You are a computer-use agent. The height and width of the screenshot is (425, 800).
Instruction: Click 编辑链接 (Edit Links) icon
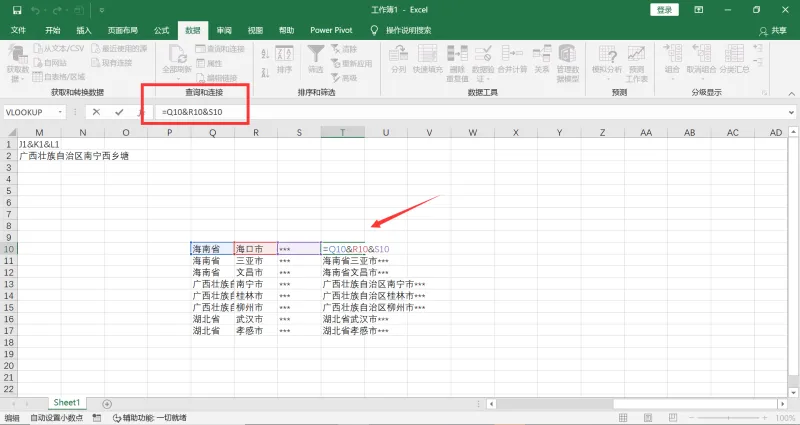(201, 78)
